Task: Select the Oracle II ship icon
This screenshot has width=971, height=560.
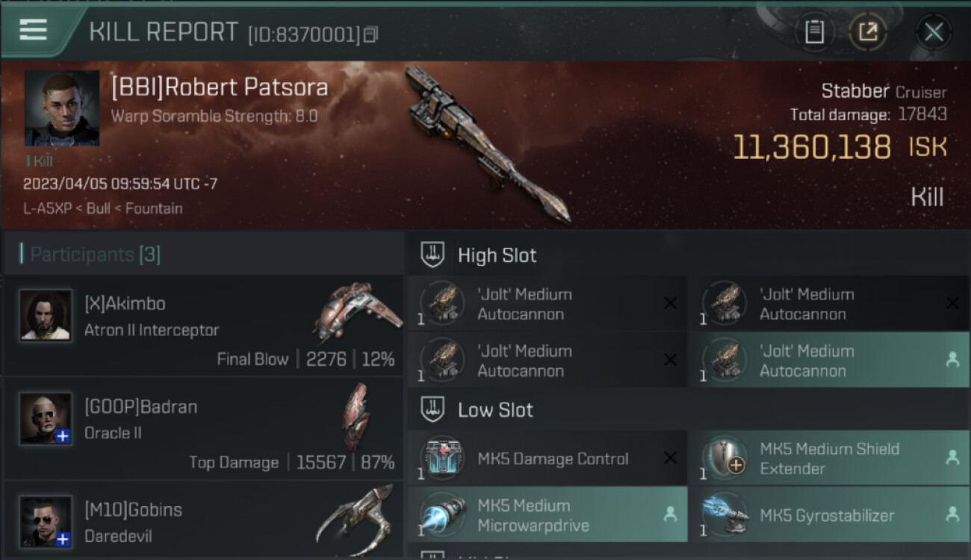Action: tap(356, 416)
